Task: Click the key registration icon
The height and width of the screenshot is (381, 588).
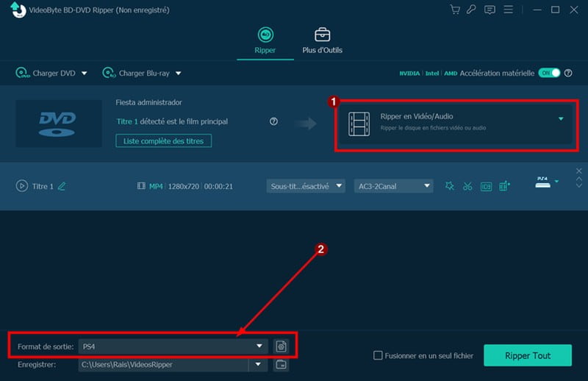Action: [x=471, y=10]
